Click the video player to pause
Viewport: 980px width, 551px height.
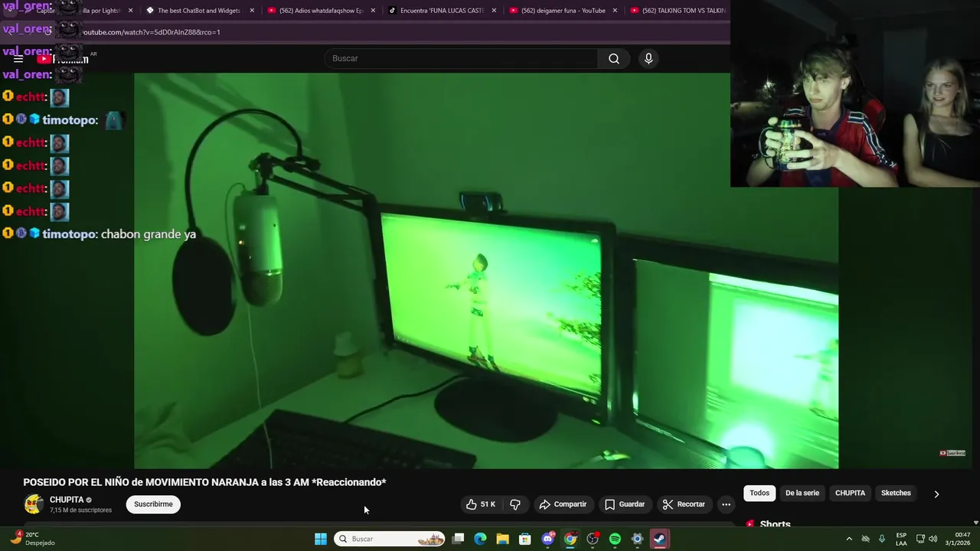(x=486, y=271)
